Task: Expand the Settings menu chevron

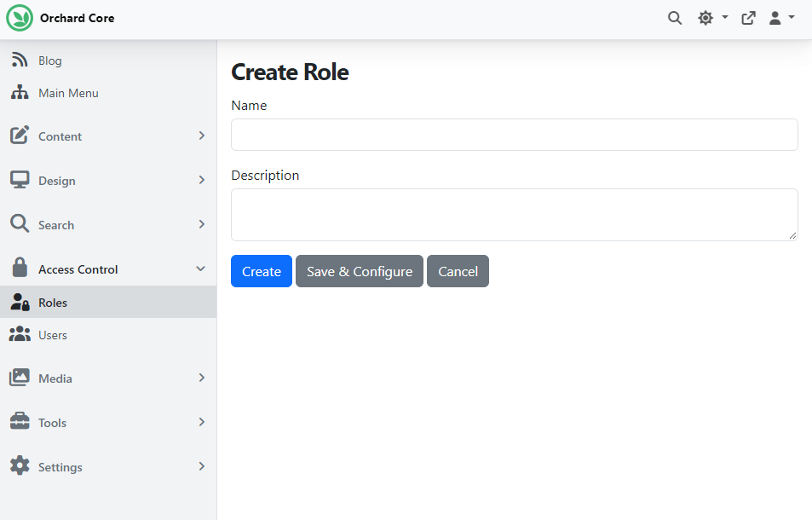Action: pyautogui.click(x=201, y=466)
